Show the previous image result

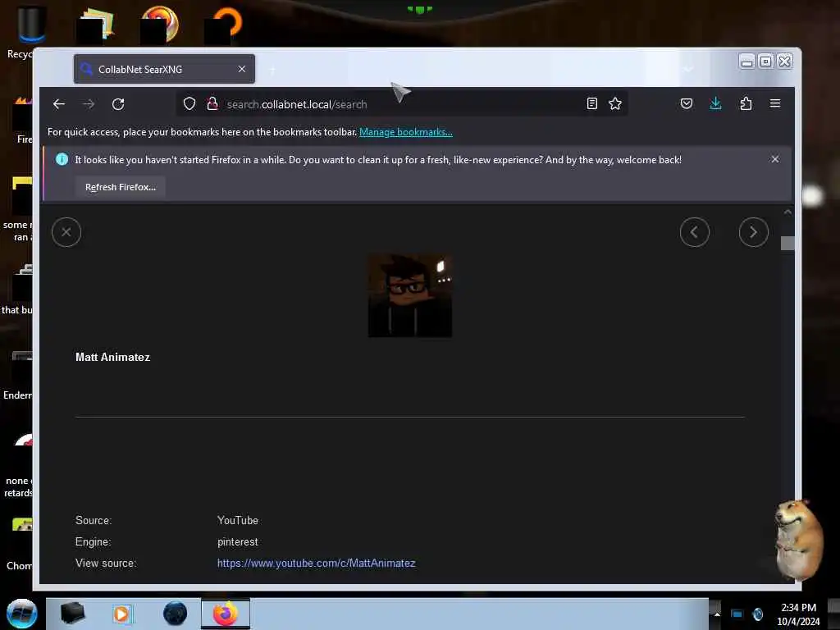tap(695, 232)
